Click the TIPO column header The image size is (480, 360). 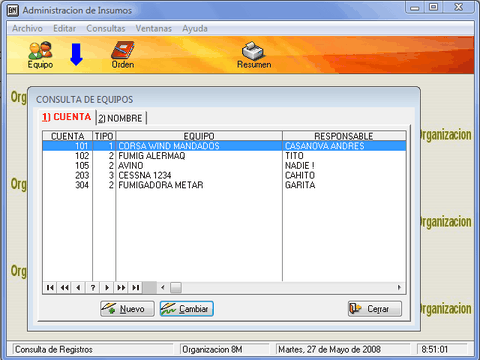click(104, 136)
